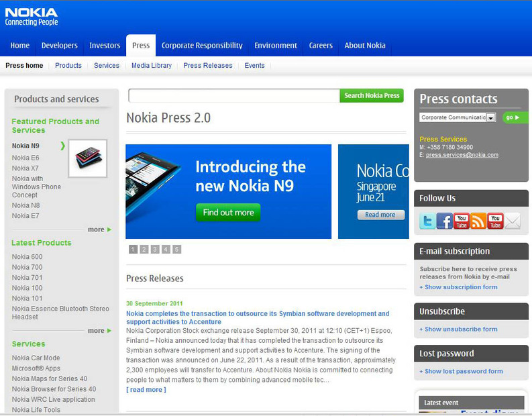The height and width of the screenshot is (416, 532).
Task: Open the About Nokia tab
Action: tap(365, 46)
